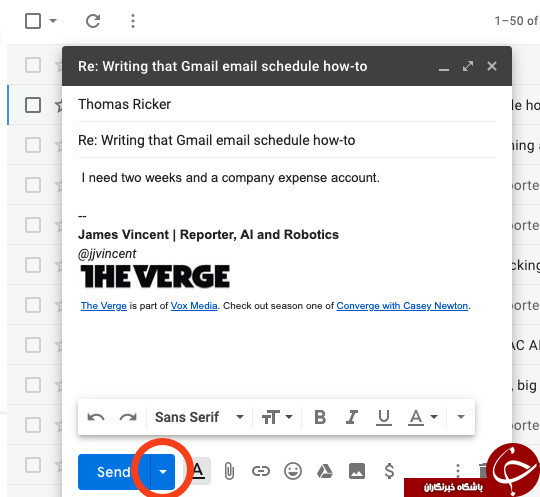Click the attach files paperclip icon

[x=229, y=471]
